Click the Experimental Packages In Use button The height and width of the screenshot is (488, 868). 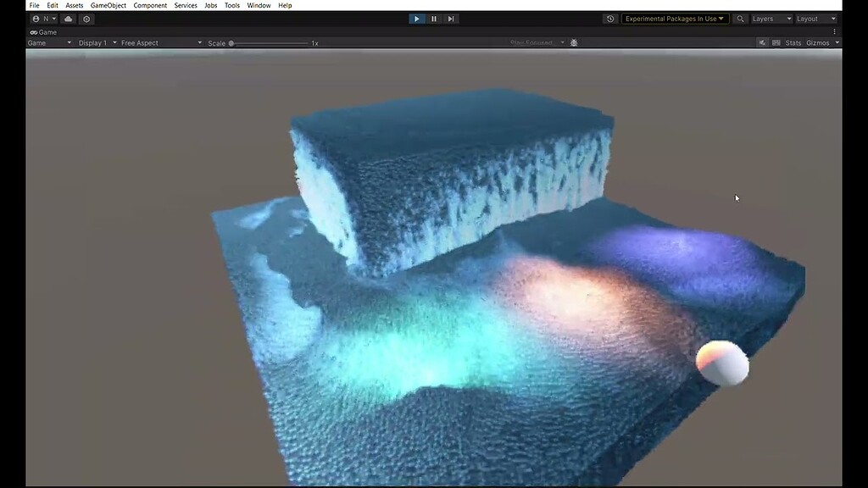click(674, 18)
